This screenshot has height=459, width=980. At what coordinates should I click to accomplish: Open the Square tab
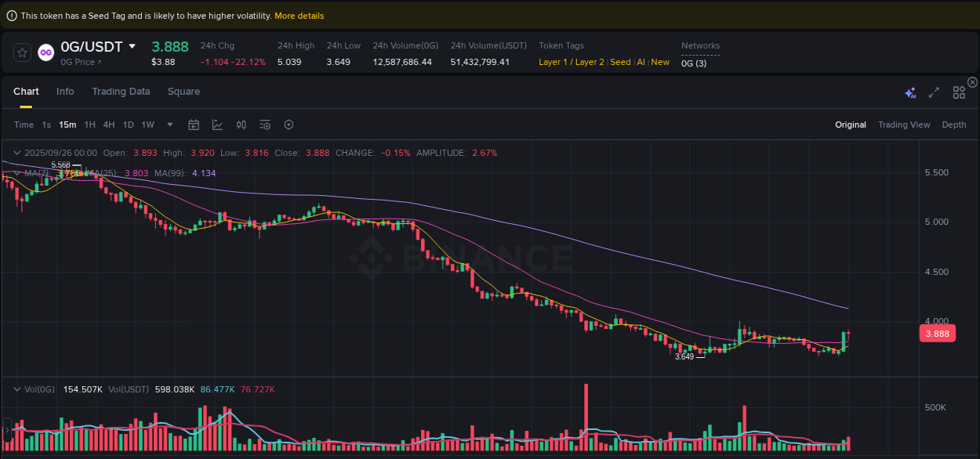coord(183,92)
